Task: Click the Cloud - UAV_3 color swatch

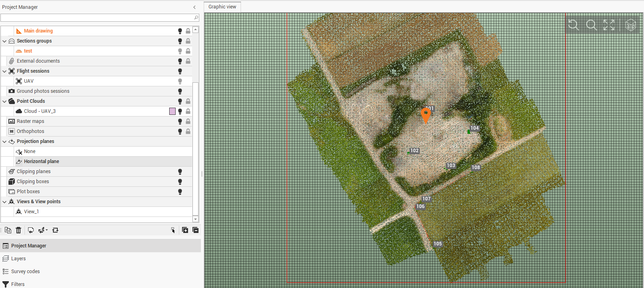Action: pyautogui.click(x=172, y=111)
